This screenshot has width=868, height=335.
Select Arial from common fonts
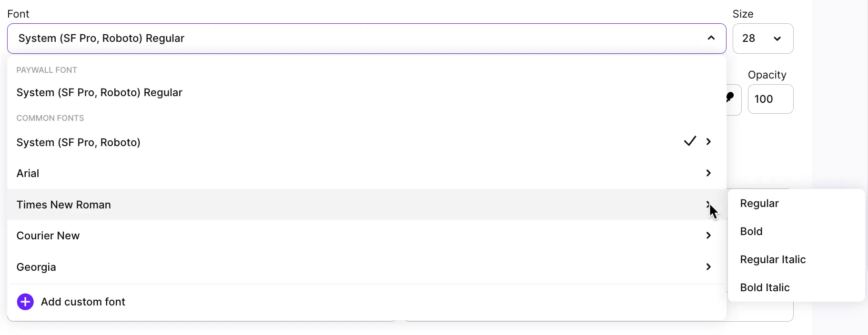click(28, 174)
